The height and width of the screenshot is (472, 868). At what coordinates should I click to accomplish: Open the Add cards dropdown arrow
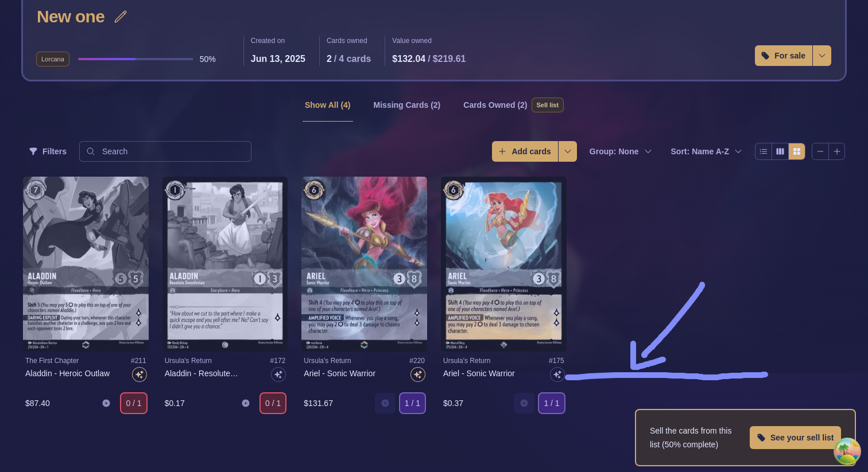click(568, 151)
